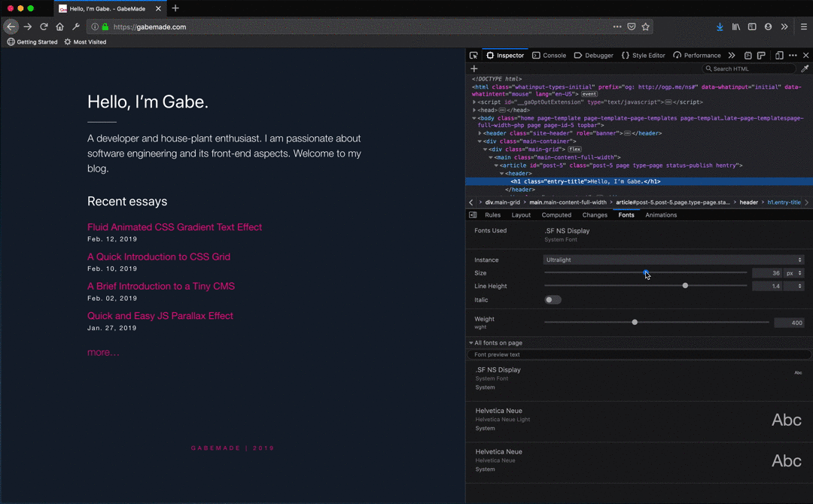Click the eyedropper color picker icon
The width and height of the screenshot is (813, 504).
pyautogui.click(x=805, y=68)
